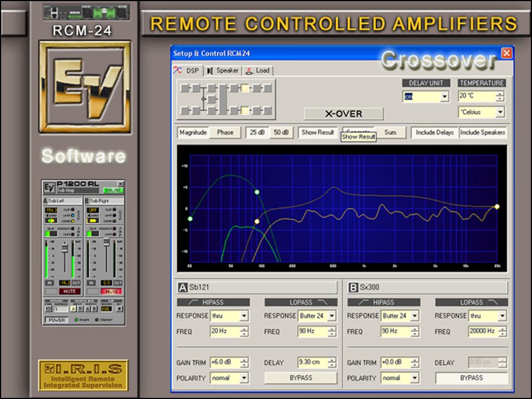
Task: Click BYPASS for channel A Sb121
Action: click(301, 378)
